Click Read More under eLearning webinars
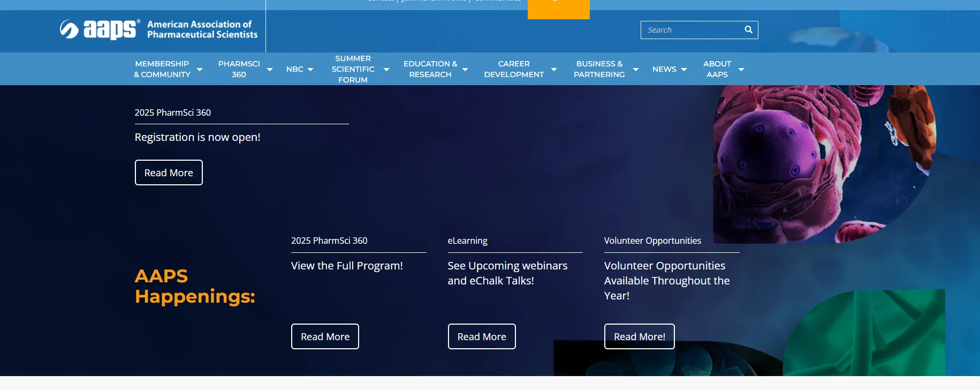Viewport: 980px width, 390px height. coord(482,336)
